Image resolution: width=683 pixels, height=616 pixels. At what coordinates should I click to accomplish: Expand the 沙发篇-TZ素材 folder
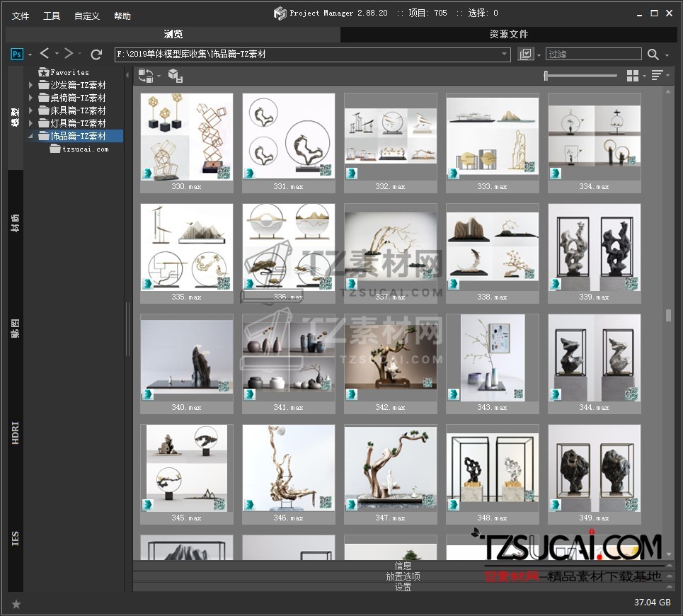(31, 86)
